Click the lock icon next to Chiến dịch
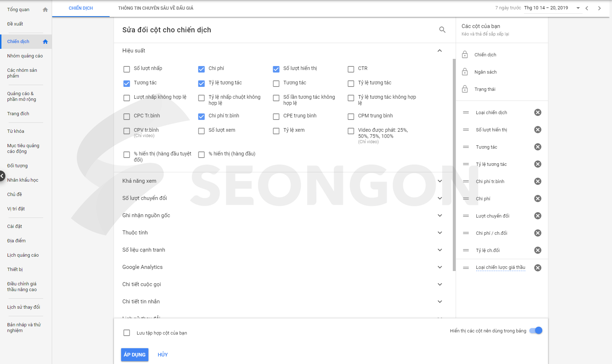This screenshot has height=364, width=612. (465, 55)
